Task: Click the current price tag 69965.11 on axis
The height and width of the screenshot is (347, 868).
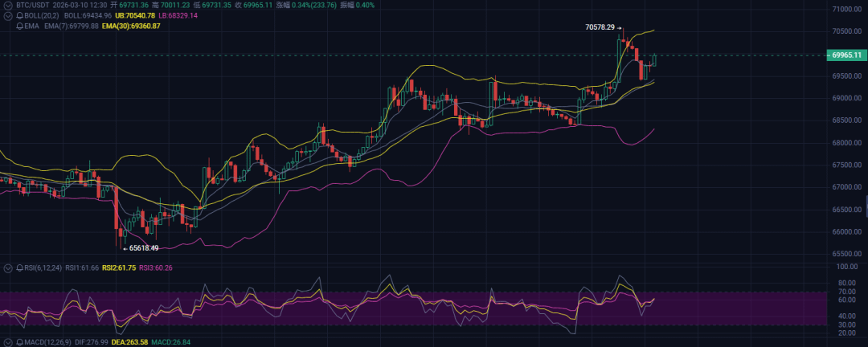Action: [x=846, y=55]
